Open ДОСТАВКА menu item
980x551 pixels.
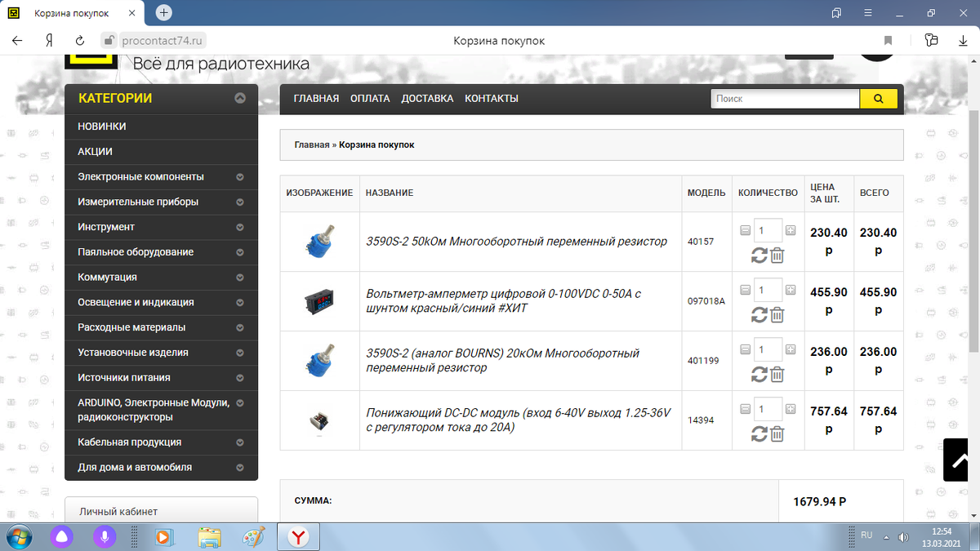(x=427, y=99)
